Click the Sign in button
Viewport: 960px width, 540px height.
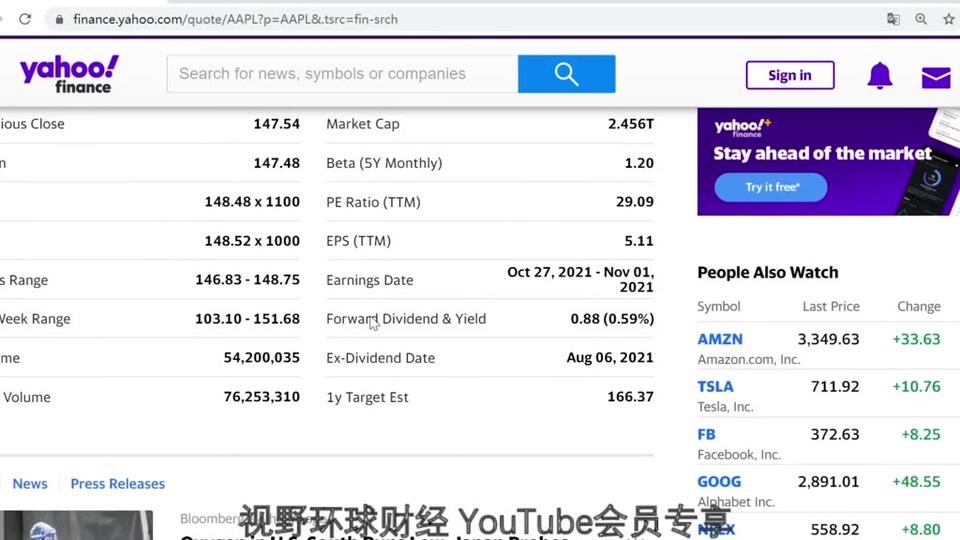click(x=790, y=75)
